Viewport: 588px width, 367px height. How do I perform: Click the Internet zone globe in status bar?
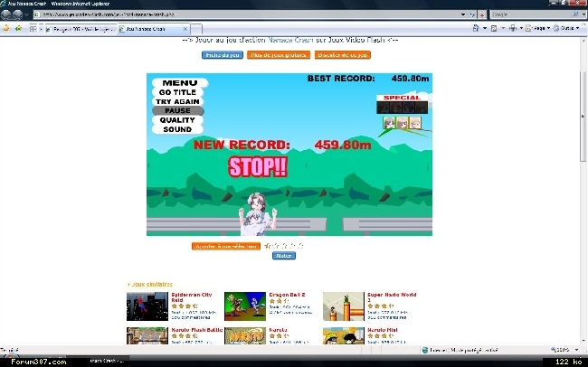[425, 350]
